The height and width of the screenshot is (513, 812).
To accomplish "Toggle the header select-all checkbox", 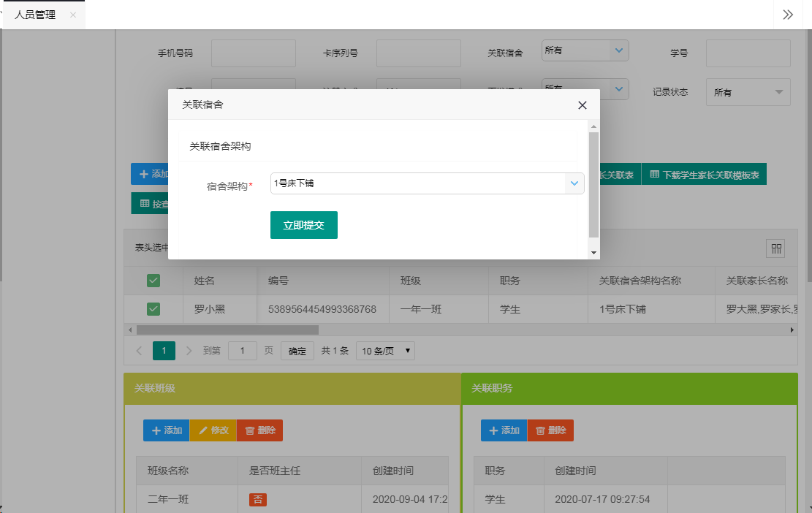I will tap(153, 281).
